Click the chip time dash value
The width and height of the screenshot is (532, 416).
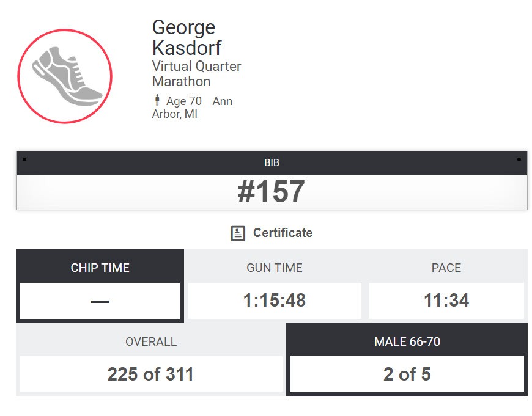[x=100, y=301]
